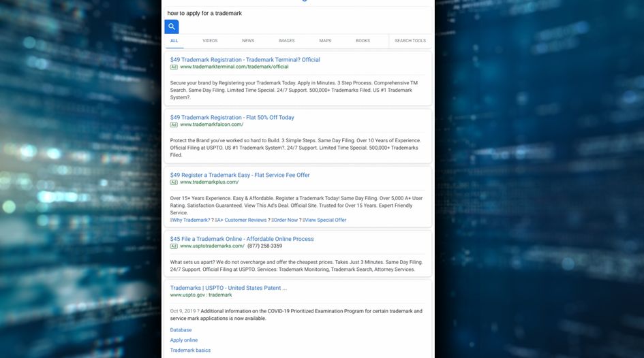Click the search box containing 'how to apply for a trademark'
Screen dimensions: 644x358
point(298,13)
